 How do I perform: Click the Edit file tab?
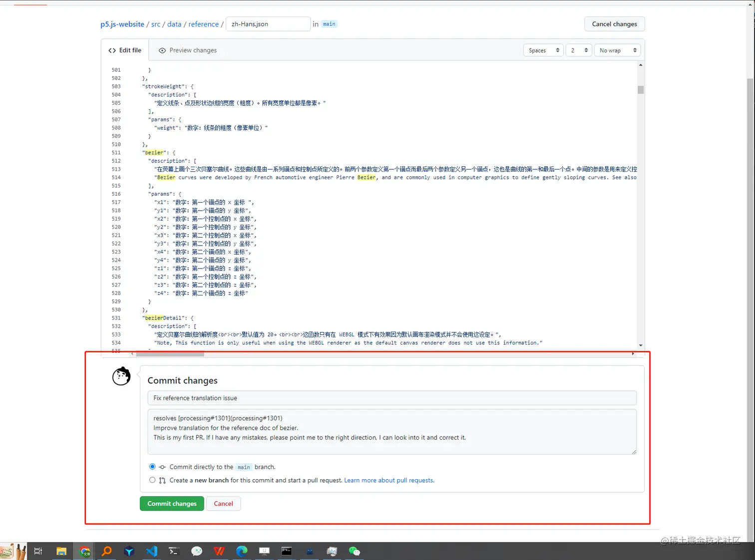(125, 50)
